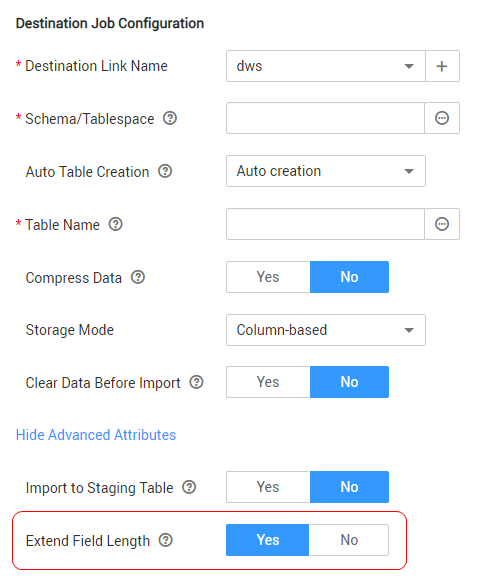Focus the Table Name text field
This screenshot has width=485, height=579.
click(x=325, y=224)
